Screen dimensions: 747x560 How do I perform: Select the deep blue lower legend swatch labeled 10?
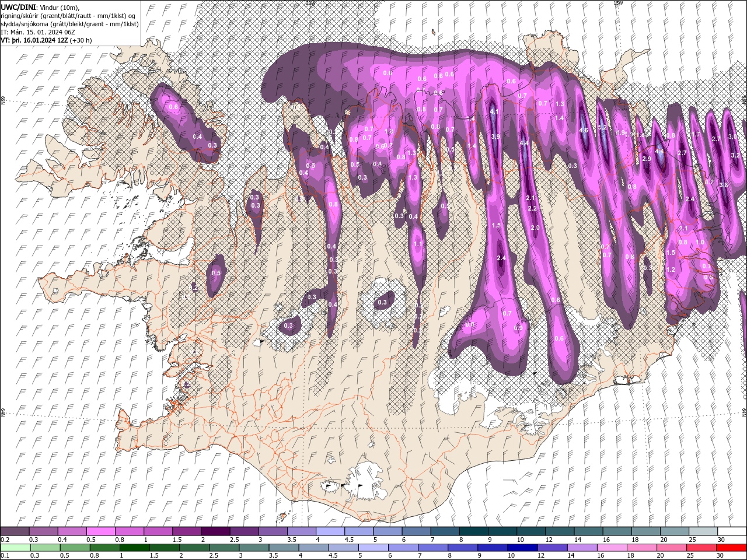point(522,548)
